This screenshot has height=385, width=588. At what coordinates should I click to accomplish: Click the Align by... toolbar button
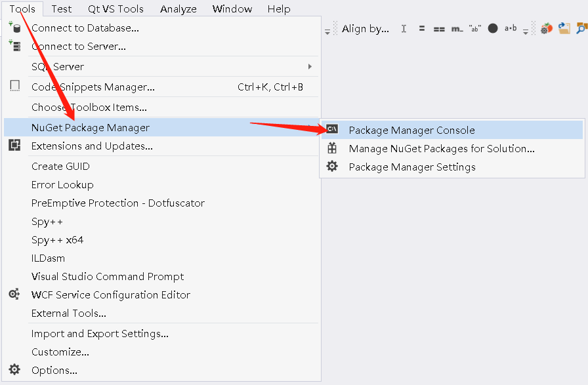tap(366, 28)
